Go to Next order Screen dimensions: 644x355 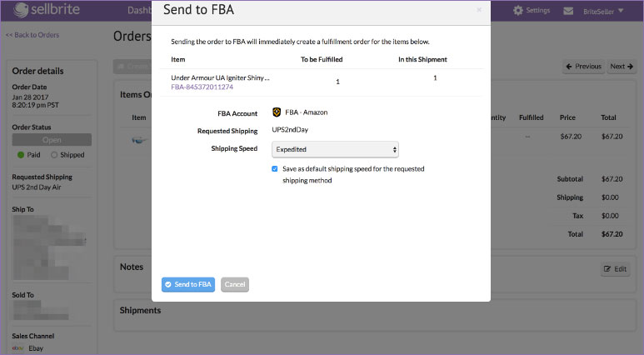(x=622, y=66)
